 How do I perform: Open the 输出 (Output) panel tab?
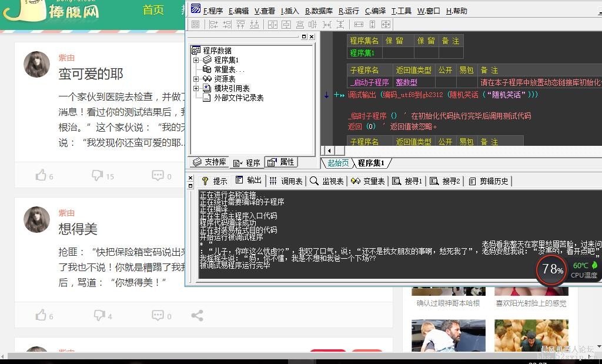[248, 181]
